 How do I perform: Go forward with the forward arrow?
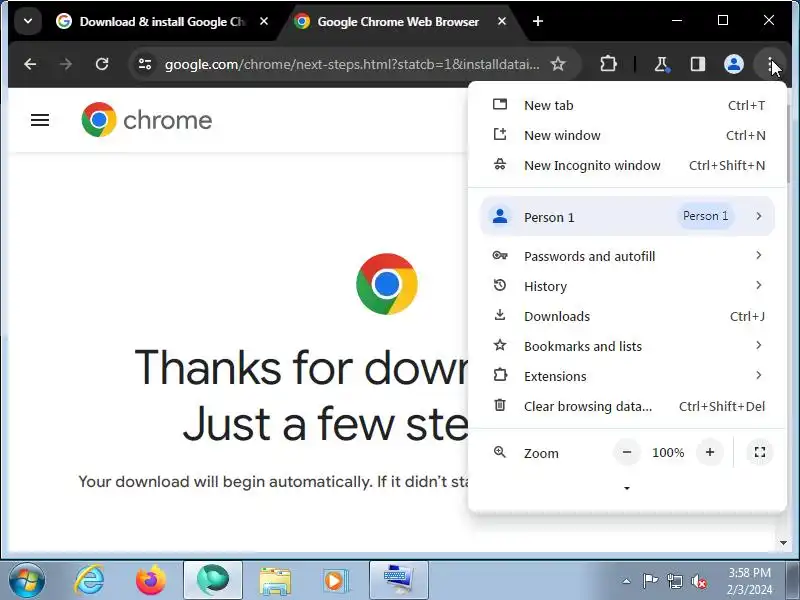click(x=66, y=64)
